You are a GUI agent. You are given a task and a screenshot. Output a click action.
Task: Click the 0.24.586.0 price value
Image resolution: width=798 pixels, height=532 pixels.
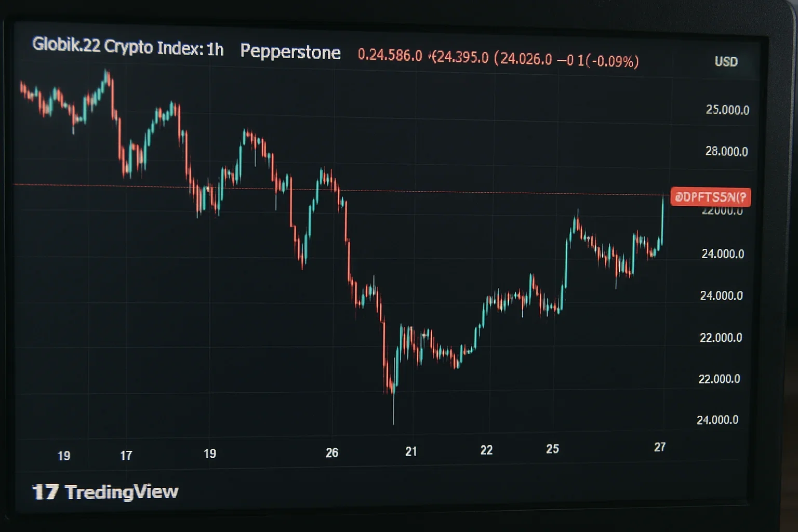(390, 56)
